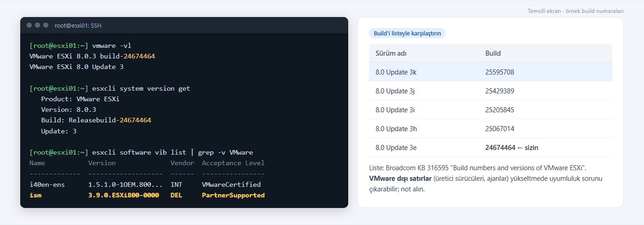Click the "Build'i listeyle karşılaştırın" badge
This screenshot has width=644, height=225.
pos(407,34)
